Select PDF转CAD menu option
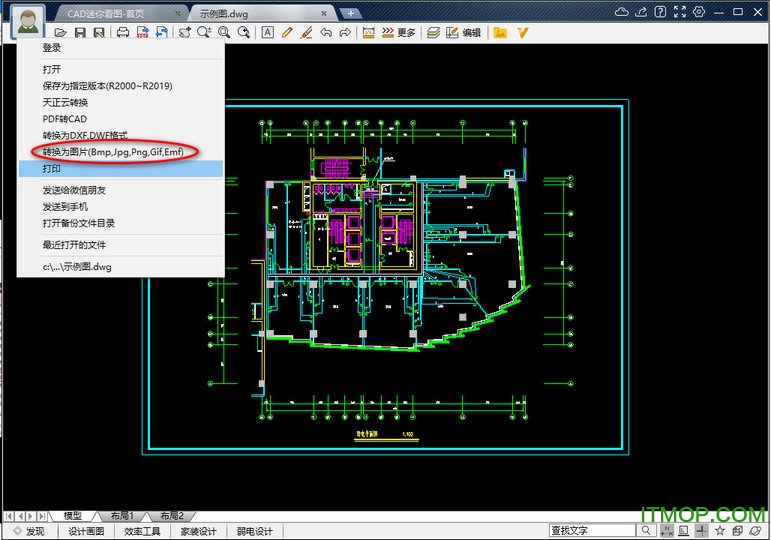Viewport: 771px width, 540px height. (x=65, y=119)
